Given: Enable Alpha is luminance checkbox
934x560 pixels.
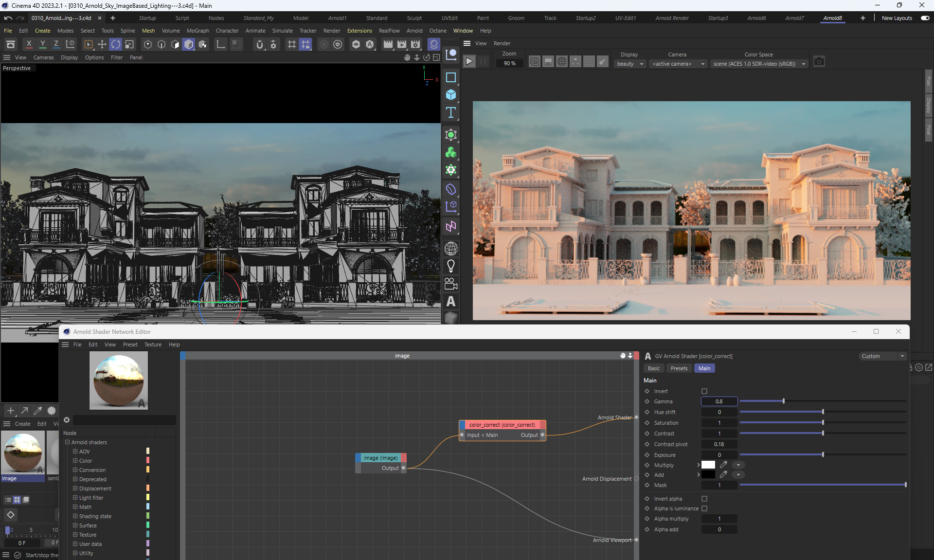Looking at the screenshot, I should pyautogui.click(x=704, y=508).
